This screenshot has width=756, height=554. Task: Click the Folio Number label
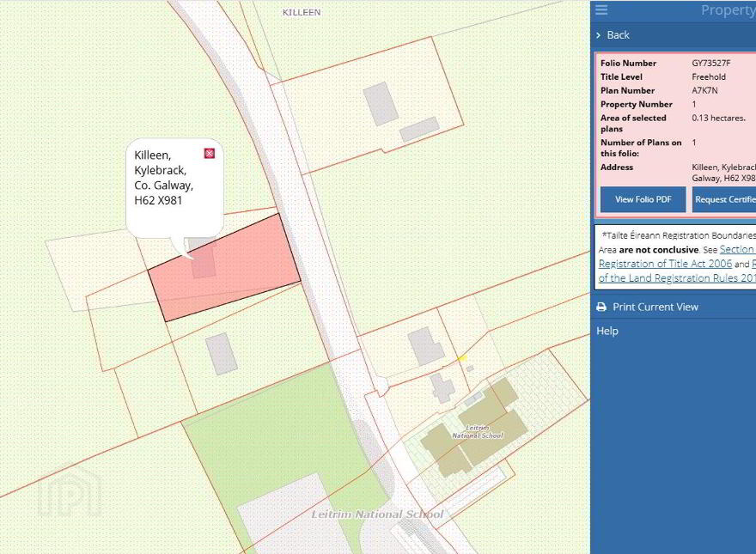click(x=628, y=64)
